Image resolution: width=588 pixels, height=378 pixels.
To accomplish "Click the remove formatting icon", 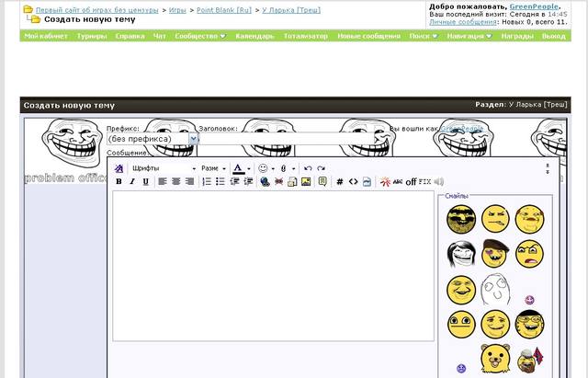I will (119, 168).
